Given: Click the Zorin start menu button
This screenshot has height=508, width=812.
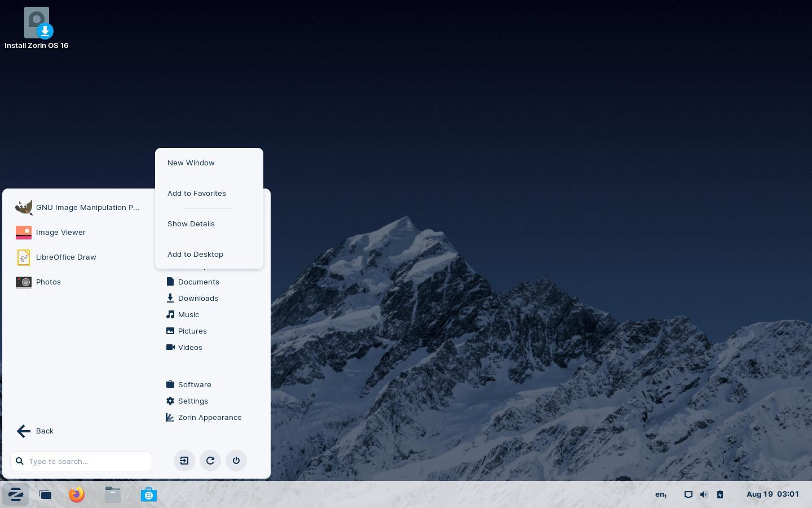Looking at the screenshot, I should [x=16, y=494].
